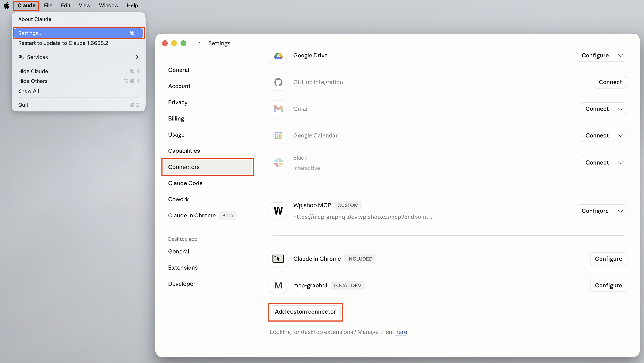
Task: Click Configure for mcp-graphql
Action: tap(609, 285)
